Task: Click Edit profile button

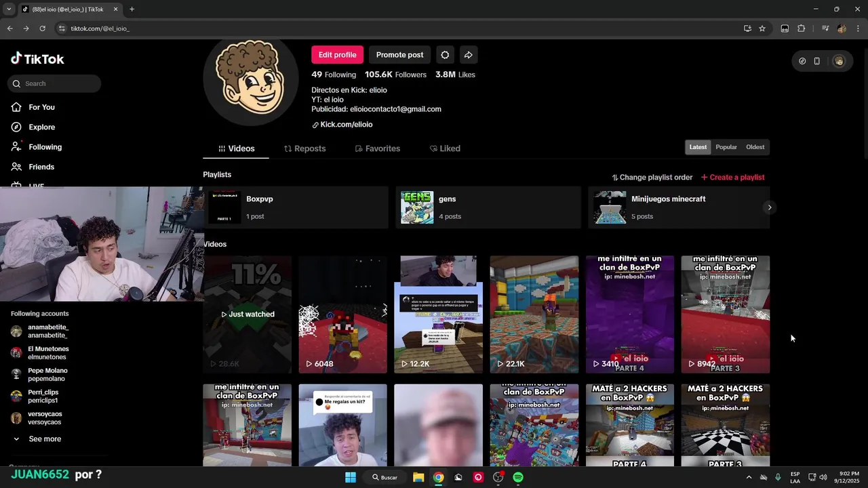Action: tap(337, 55)
